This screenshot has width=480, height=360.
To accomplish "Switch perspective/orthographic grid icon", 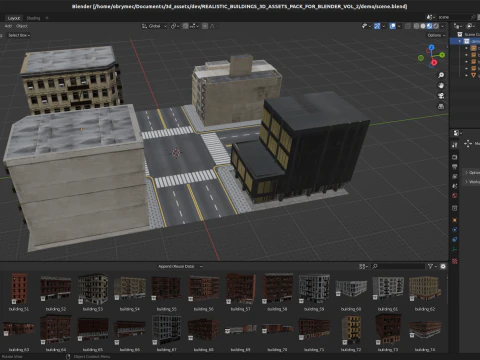I will (441, 106).
